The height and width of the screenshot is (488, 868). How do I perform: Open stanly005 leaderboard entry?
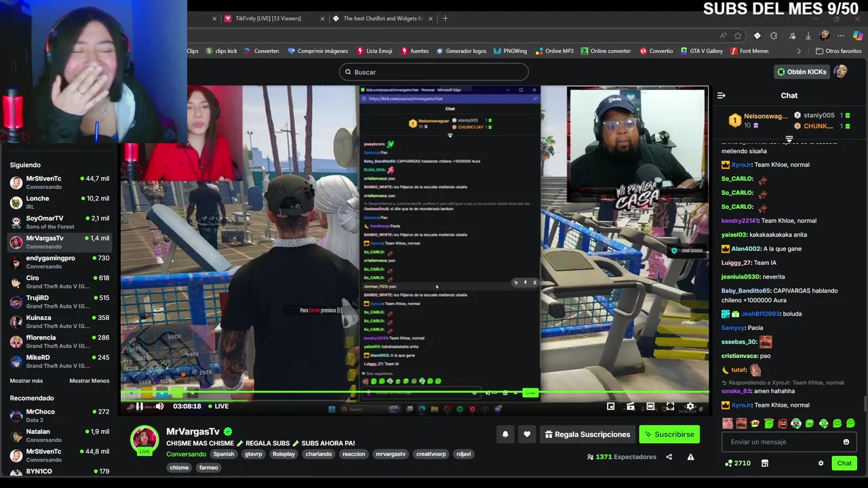822,115
